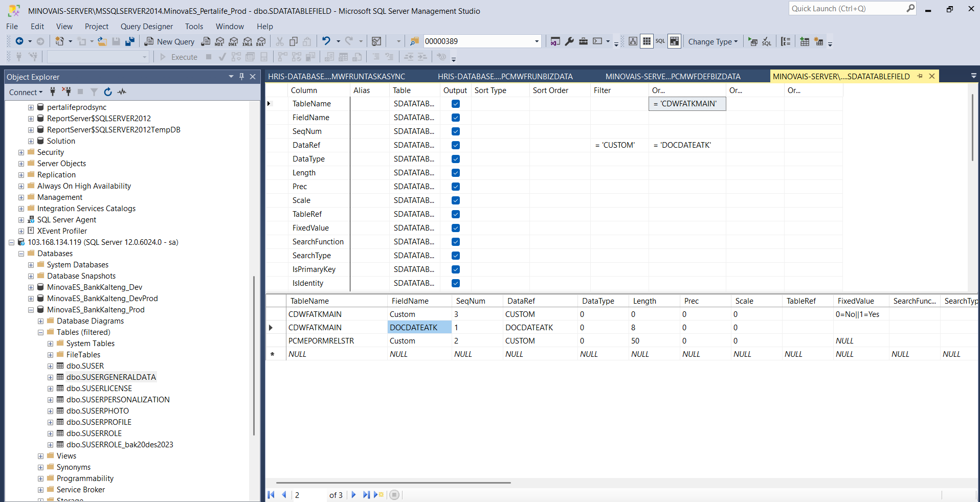Click the Add New Derived Table icon
Image resolution: width=980 pixels, height=502 pixels.
pyautogui.click(x=819, y=42)
